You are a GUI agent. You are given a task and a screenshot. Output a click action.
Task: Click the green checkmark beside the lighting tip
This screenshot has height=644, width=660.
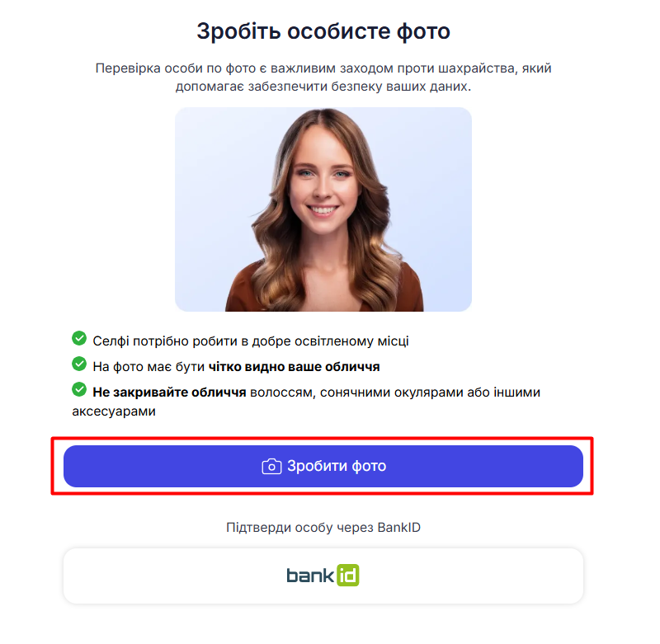coord(79,338)
